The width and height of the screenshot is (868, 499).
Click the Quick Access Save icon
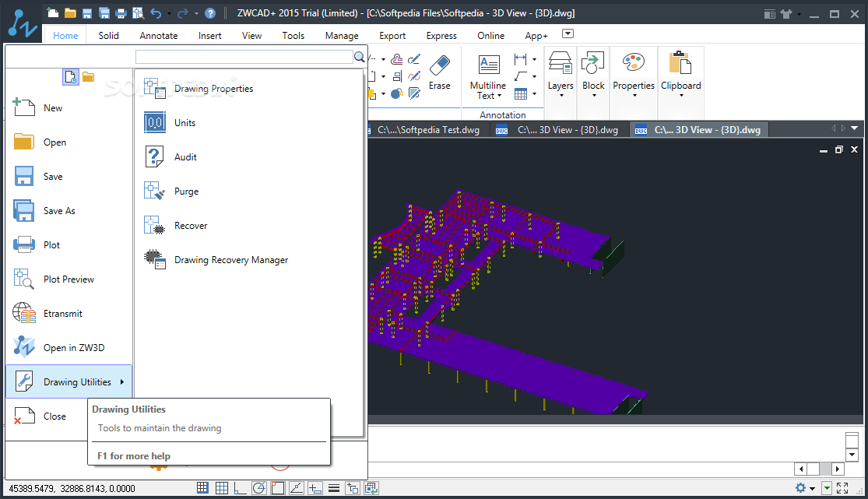point(87,13)
